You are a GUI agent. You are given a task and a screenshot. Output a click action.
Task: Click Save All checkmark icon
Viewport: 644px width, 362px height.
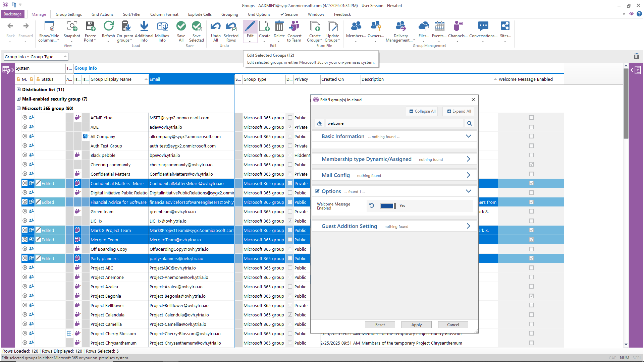click(181, 26)
